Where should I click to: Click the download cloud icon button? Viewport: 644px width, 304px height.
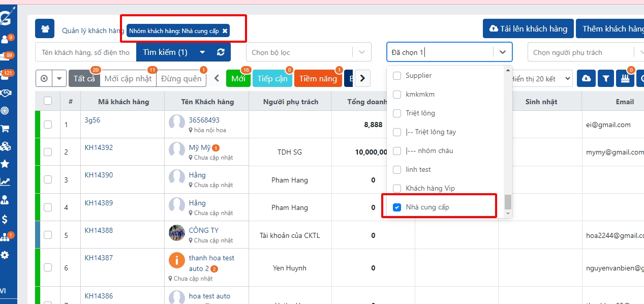586,79
